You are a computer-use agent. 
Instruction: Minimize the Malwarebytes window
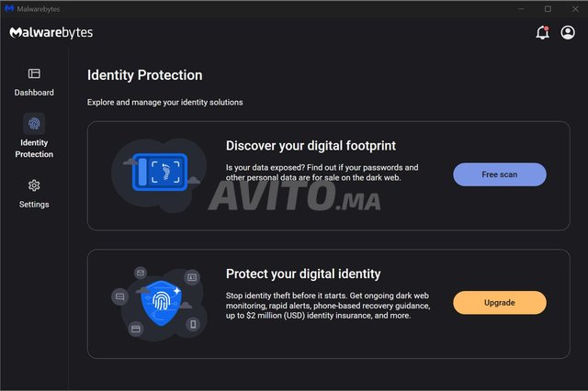pos(522,8)
